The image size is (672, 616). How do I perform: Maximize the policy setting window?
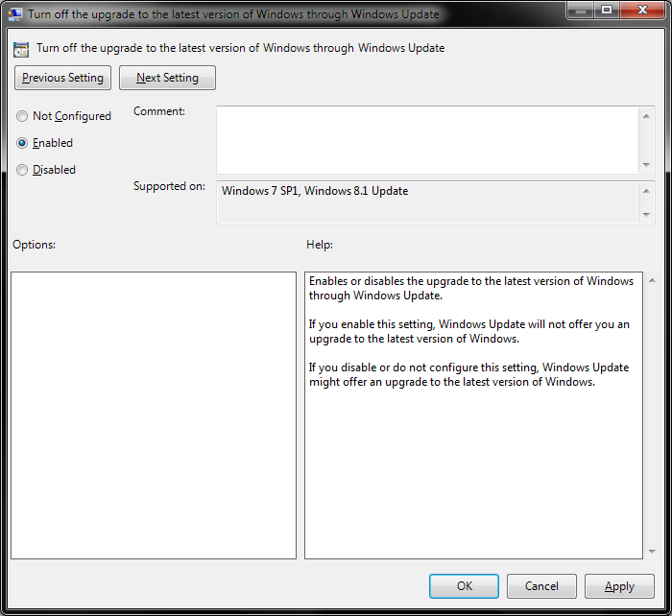point(607,11)
